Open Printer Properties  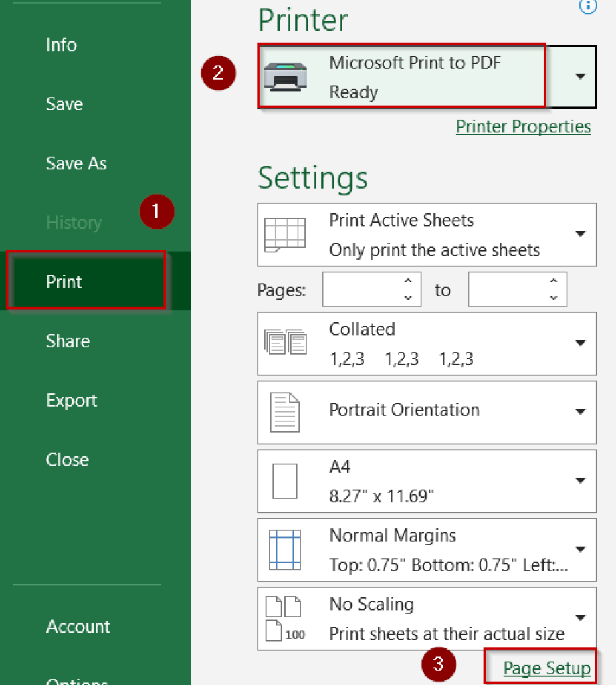pos(523,126)
